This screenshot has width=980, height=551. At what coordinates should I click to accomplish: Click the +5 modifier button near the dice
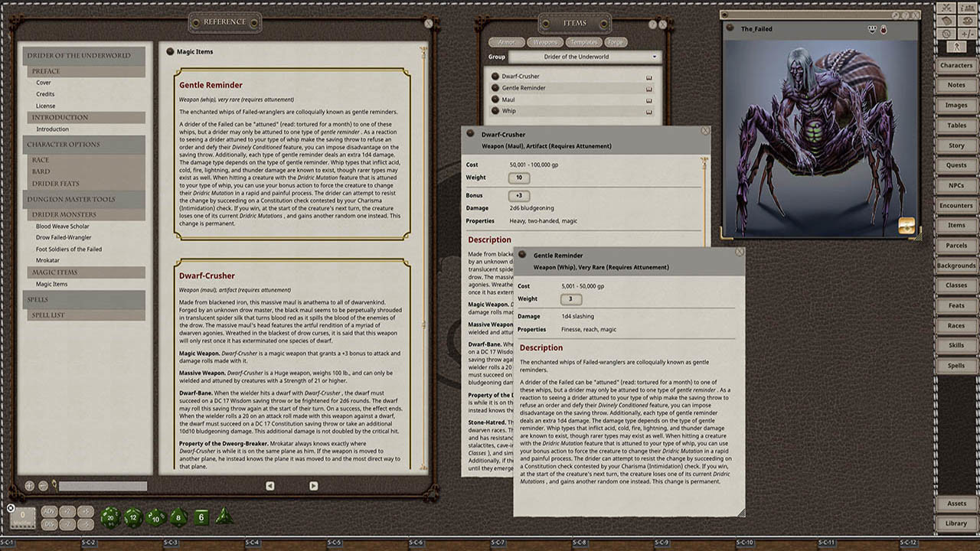(85, 512)
